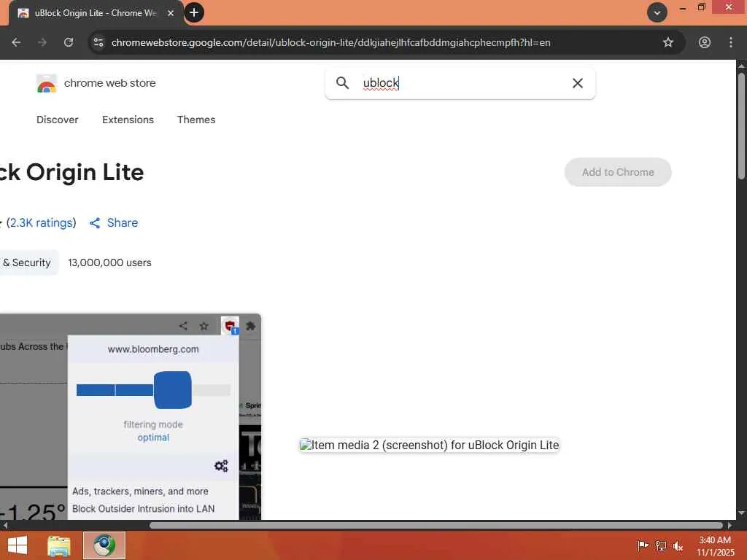This screenshot has width=747, height=560.
Task: Open the Themes tab
Action: (x=196, y=120)
